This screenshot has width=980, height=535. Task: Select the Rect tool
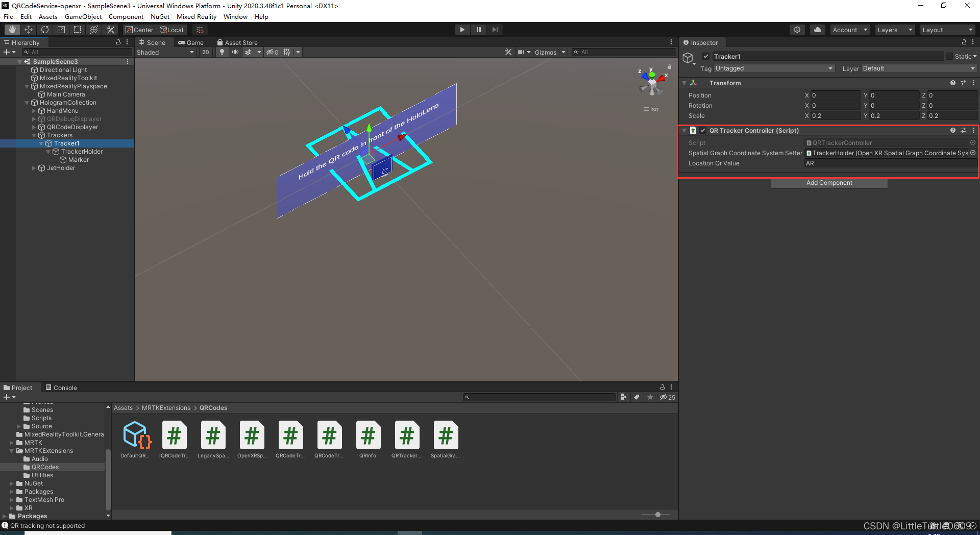[x=78, y=30]
